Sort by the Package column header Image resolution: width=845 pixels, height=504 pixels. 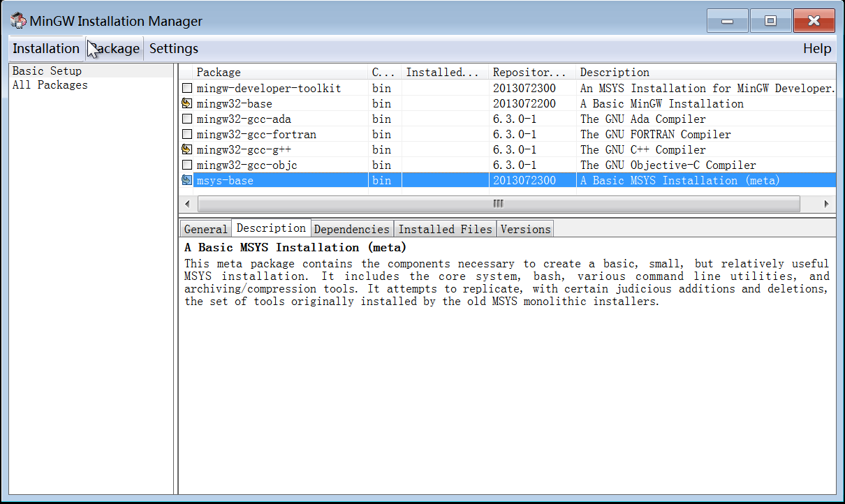[279, 72]
